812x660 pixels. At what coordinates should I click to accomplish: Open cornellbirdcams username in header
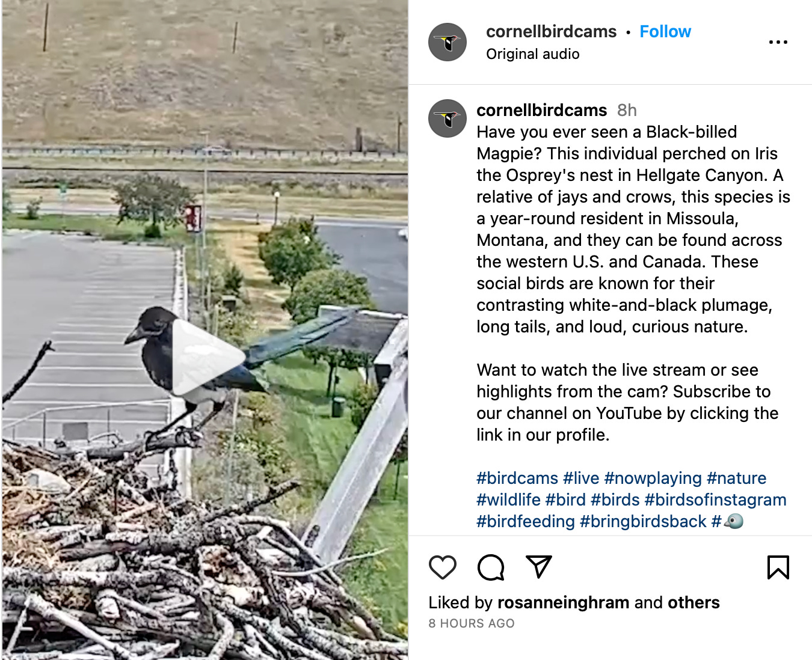[x=552, y=31]
